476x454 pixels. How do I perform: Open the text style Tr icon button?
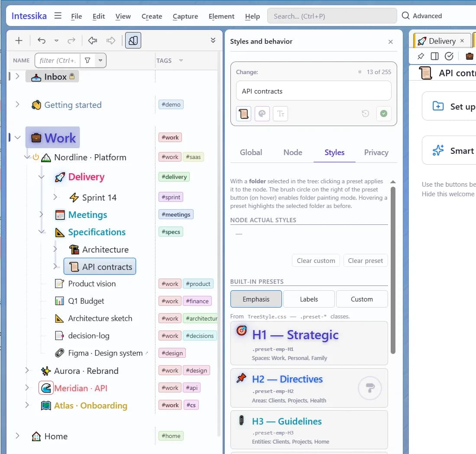click(281, 114)
